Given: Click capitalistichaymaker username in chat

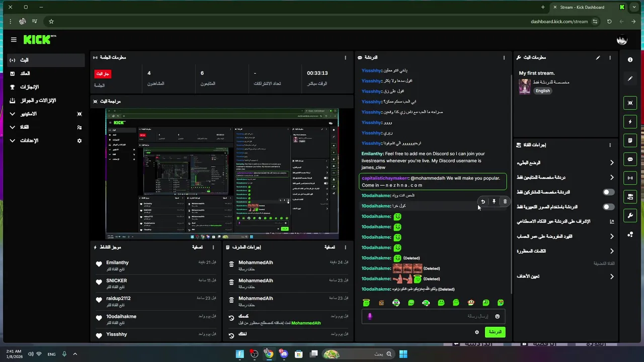Looking at the screenshot, I should pyautogui.click(x=385, y=178).
